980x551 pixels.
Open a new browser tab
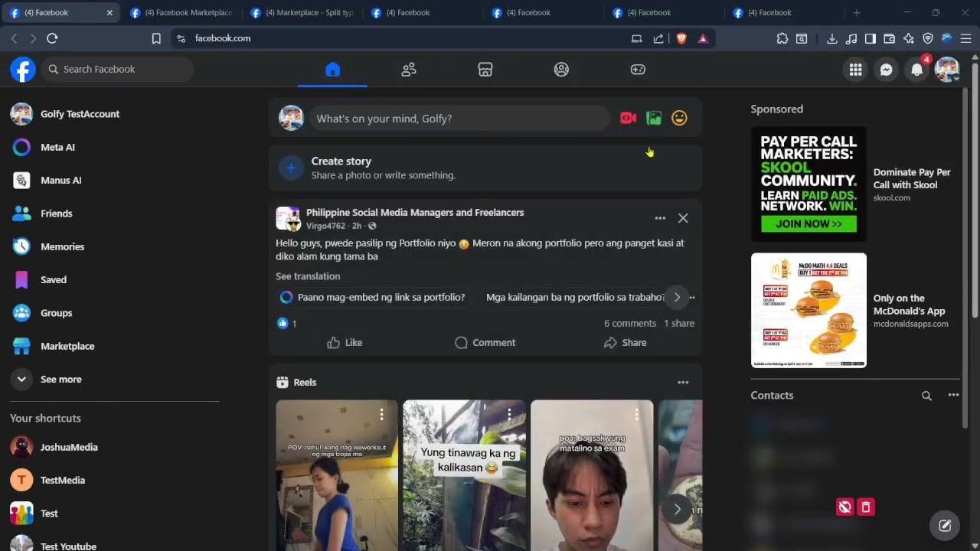pos(857,12)
